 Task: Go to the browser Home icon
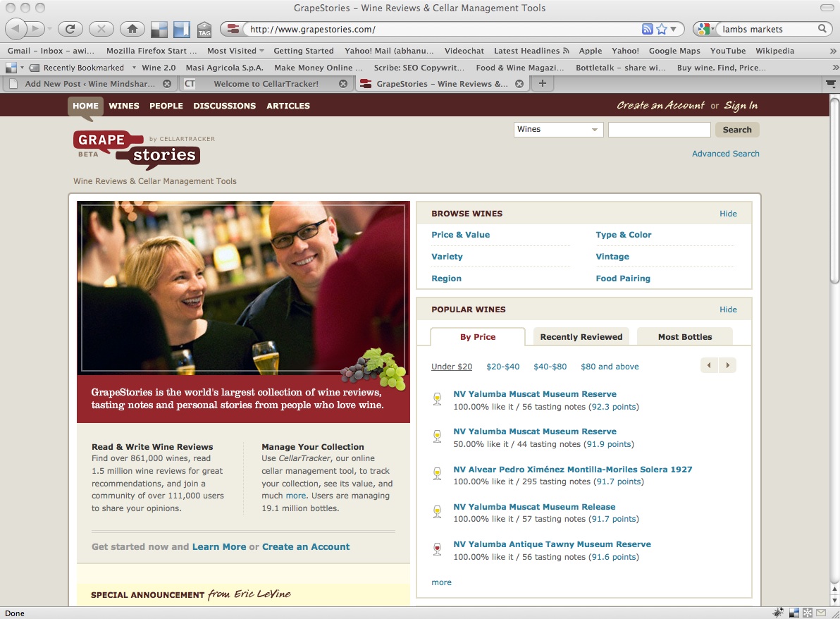pos(132,29)
